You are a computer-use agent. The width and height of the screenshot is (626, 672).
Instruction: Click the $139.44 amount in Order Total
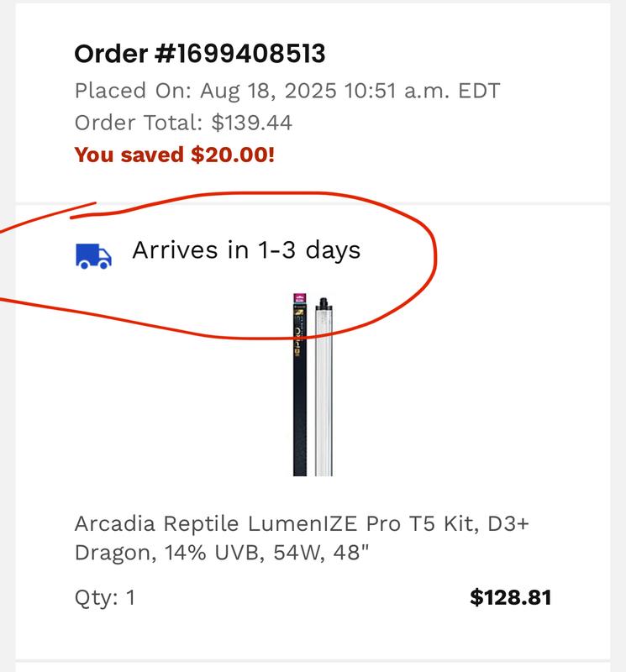pos(251,123)
